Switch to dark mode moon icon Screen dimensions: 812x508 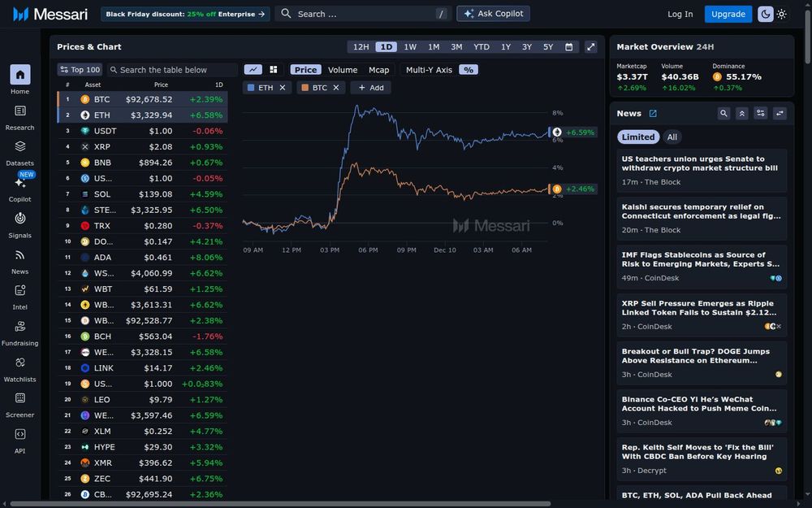pos(766,14)
